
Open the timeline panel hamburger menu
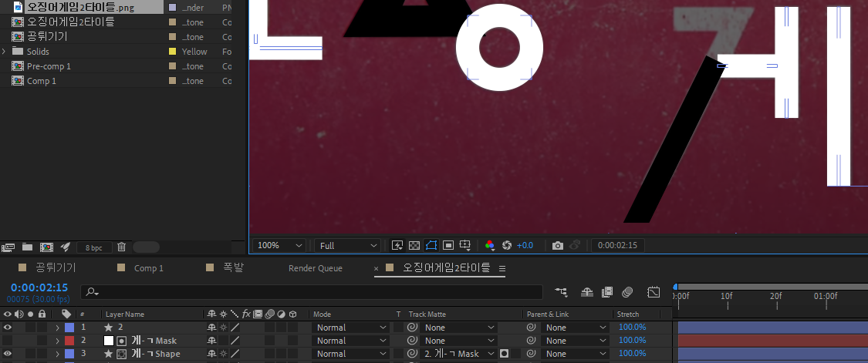502,268
